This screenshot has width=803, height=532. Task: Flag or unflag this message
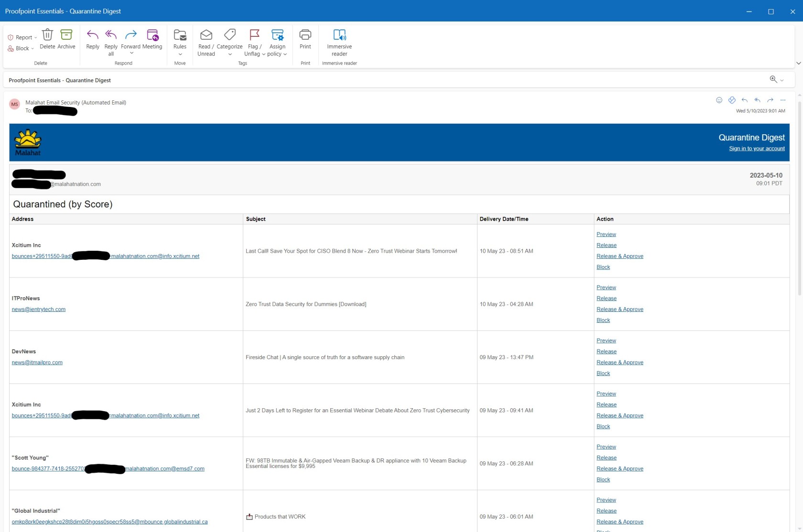coord(254,42)
